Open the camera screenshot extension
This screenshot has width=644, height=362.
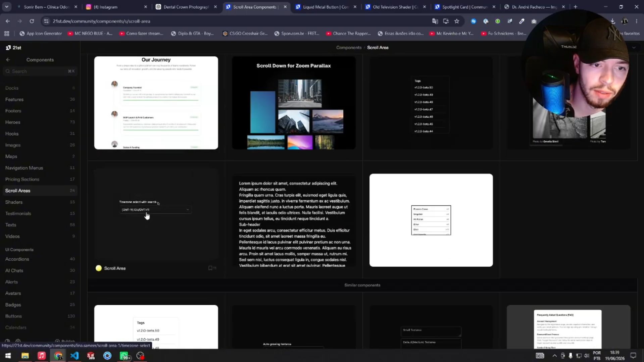(x=534, y=21)
